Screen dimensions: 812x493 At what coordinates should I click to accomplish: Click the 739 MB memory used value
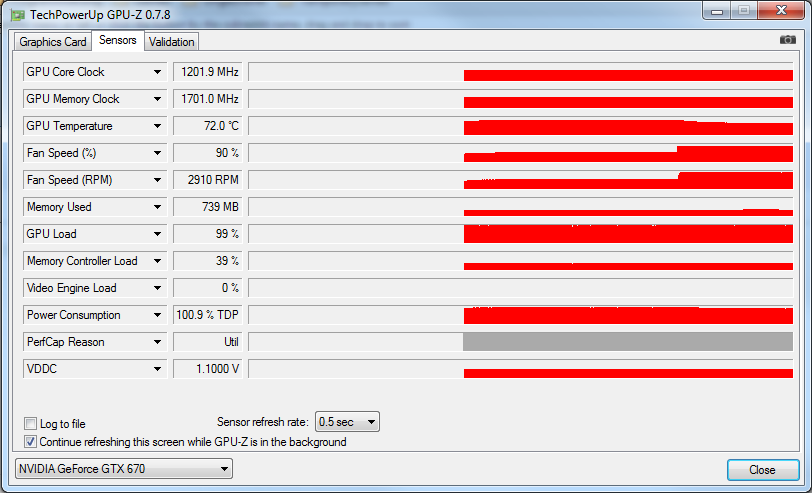point(208,207)
